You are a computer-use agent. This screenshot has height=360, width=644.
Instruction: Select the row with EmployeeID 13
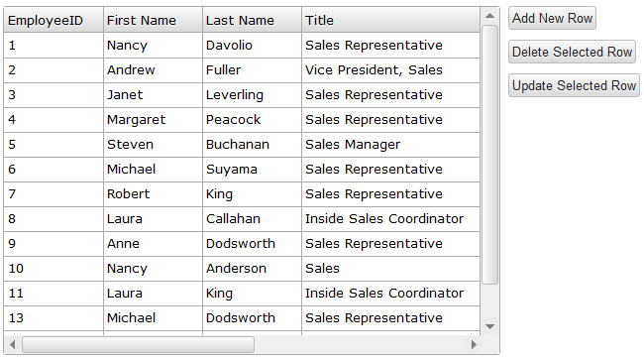point(242,318)
